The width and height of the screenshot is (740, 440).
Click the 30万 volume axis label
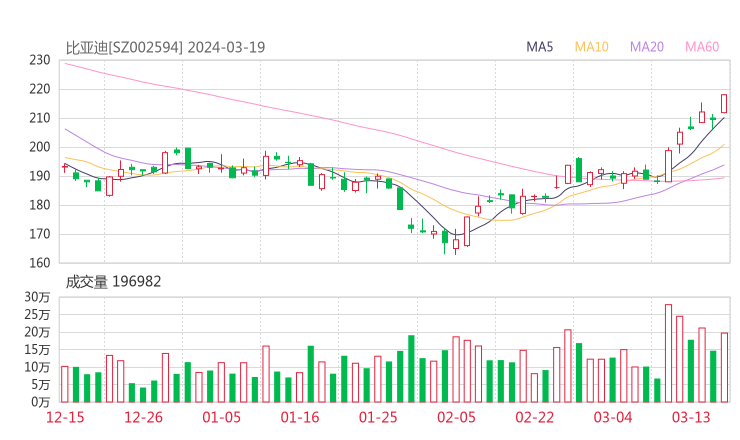pyautogui.click(x=38, y=297)
